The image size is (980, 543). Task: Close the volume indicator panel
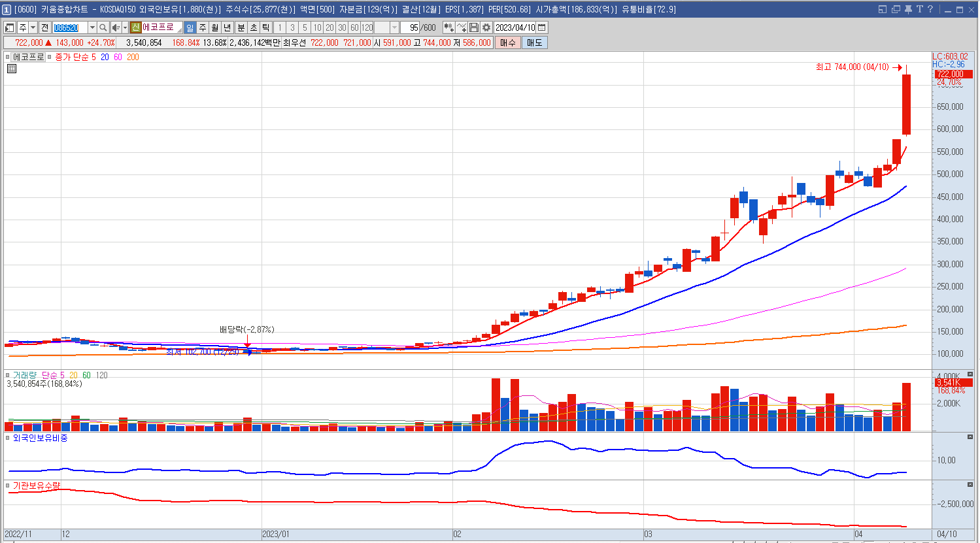pyautogui.click(x=970, y=374)
